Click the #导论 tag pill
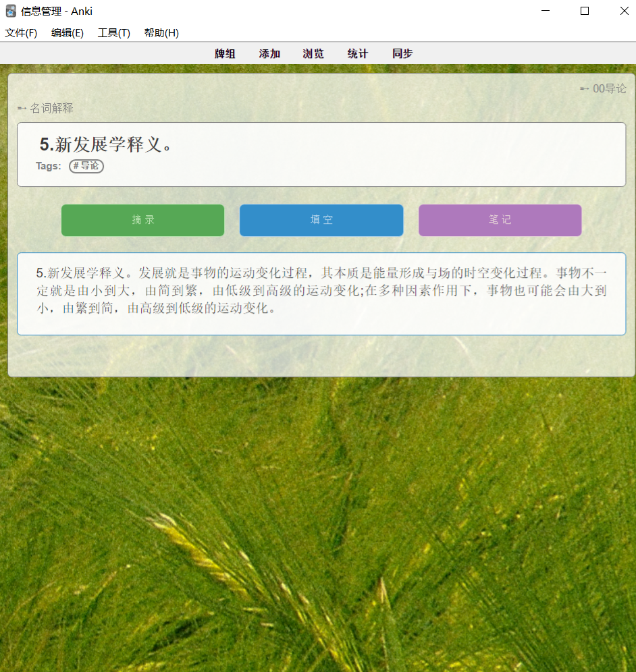Viewport: 636px width, 672px height. (x=86, y=166)
